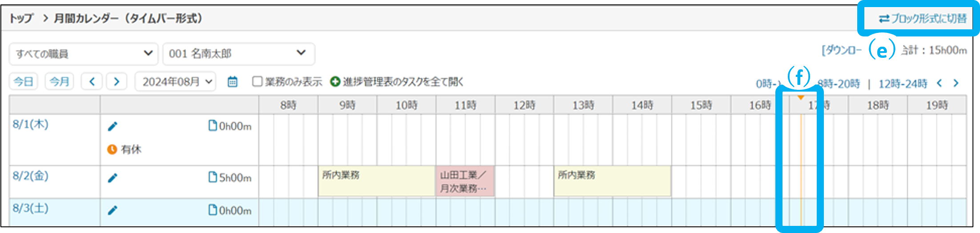Enable the 業務のみ表示 checkbox
Viewport: 980px width, 233px height.
(257, 82)
